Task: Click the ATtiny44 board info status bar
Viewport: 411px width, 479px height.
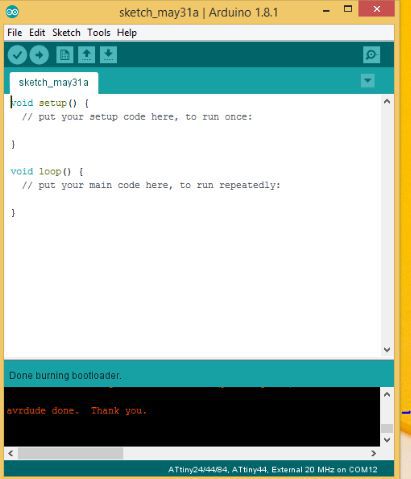Action: pos(273,470)
